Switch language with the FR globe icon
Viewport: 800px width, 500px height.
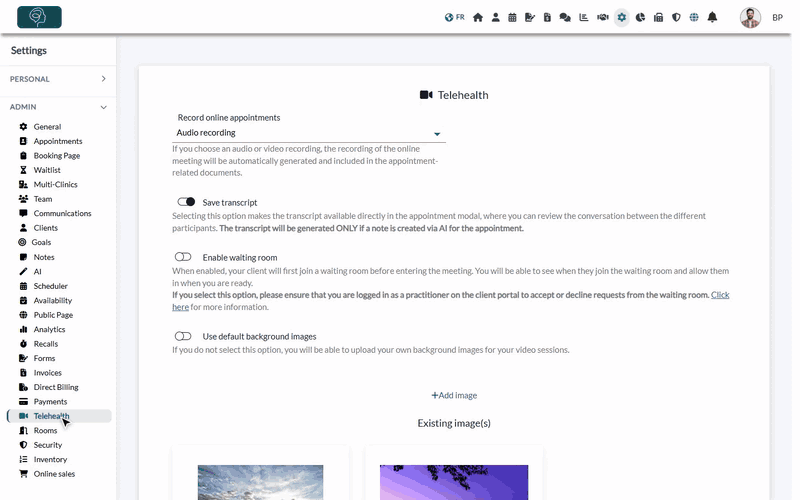coord(454,17)
